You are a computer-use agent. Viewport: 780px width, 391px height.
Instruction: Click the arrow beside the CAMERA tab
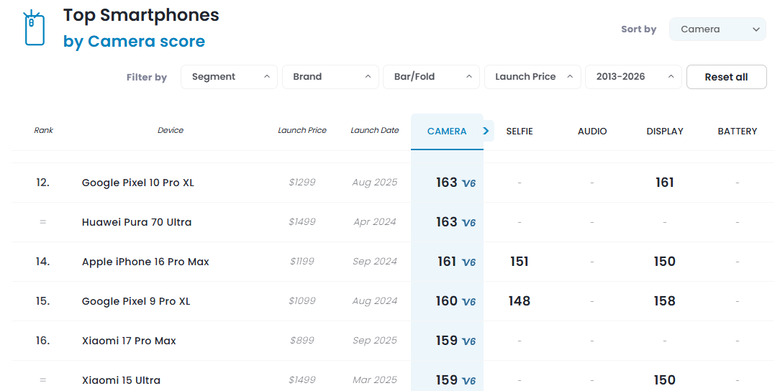pyautogui.click(x=486, y=131)
